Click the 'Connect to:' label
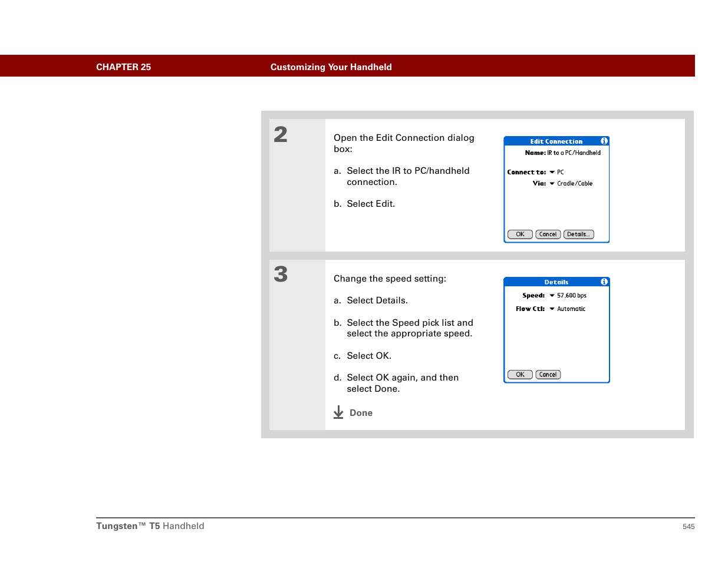Screen dimensions: 728x562 coord(526,173)
